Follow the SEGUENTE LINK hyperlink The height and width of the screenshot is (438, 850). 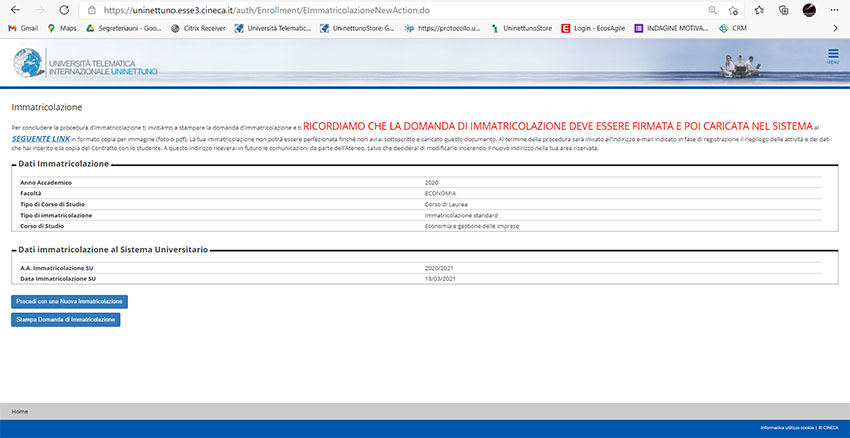(x=40, y=138)
